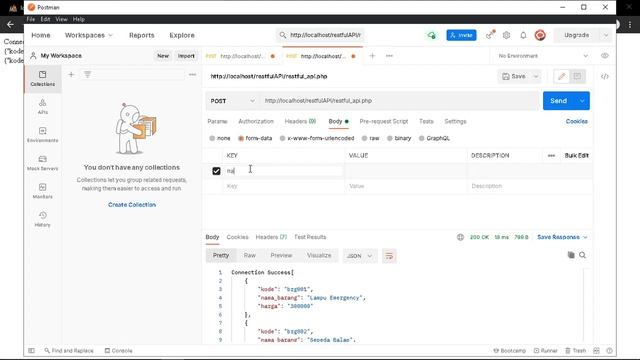This screenshot has width=640, height=360.
Task: Toggle the sidebar icon in status bar
Action: pyautogui.click(x=31, y=351)
